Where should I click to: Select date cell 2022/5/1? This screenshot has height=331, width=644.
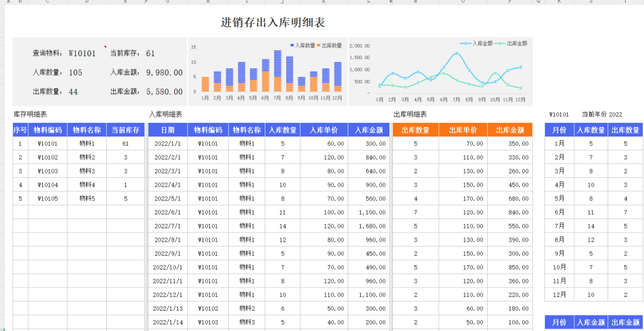pyautogui.click(x=168, y=199)
